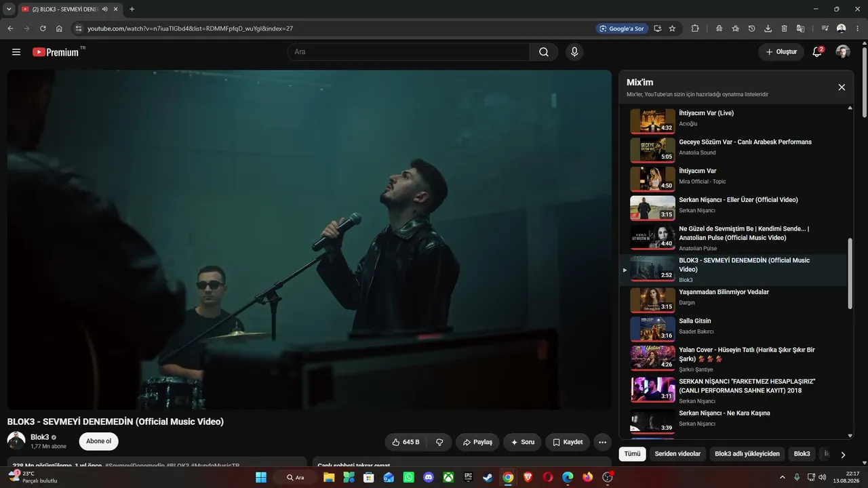Open Chrome downloads tray
868x488 pixels.
[768, 28]
